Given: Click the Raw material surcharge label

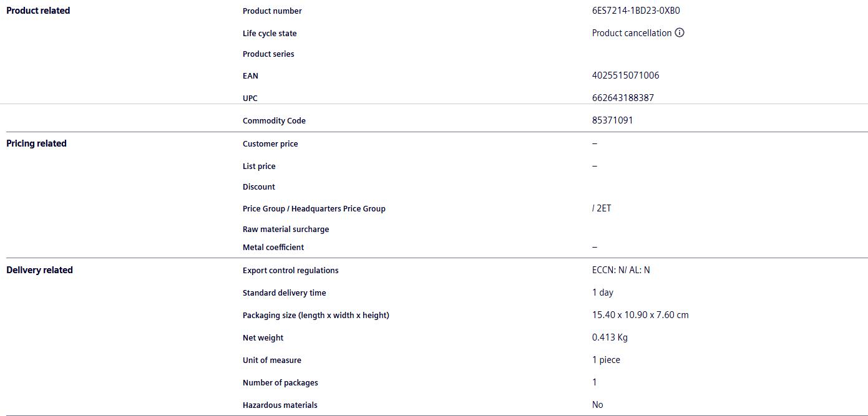Looking at the screenshot, I should coord(286,230).
